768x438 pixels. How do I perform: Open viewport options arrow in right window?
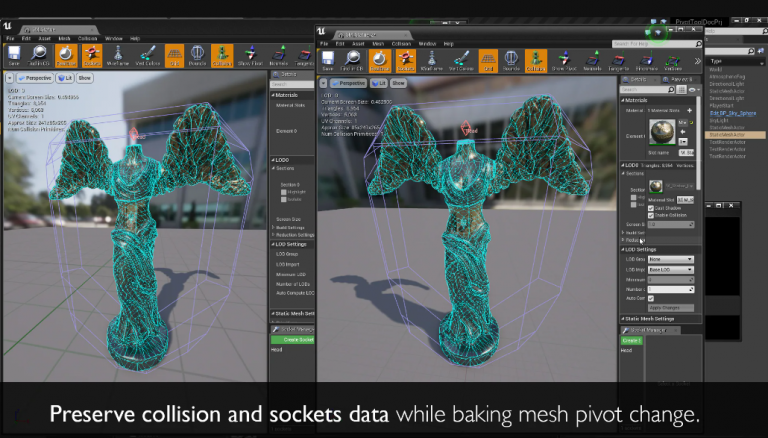[x=323, y=83]
